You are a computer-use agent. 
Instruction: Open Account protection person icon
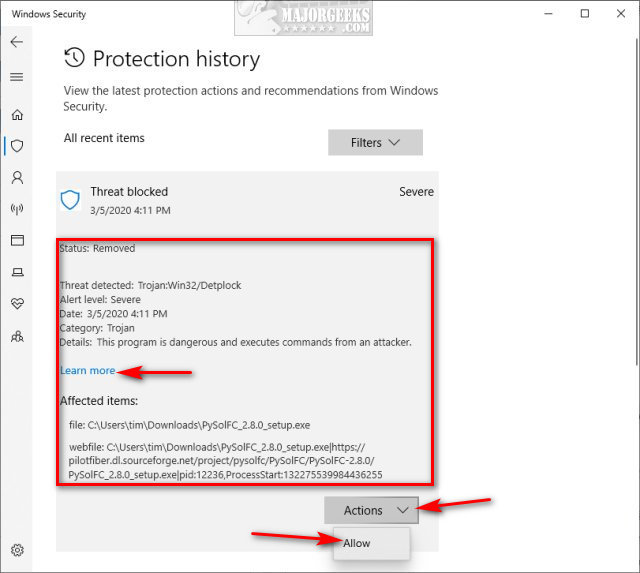17,178
